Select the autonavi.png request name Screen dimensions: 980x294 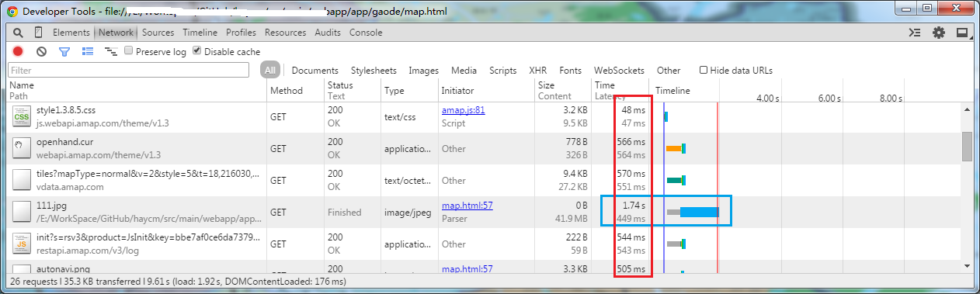pos(64,269)
